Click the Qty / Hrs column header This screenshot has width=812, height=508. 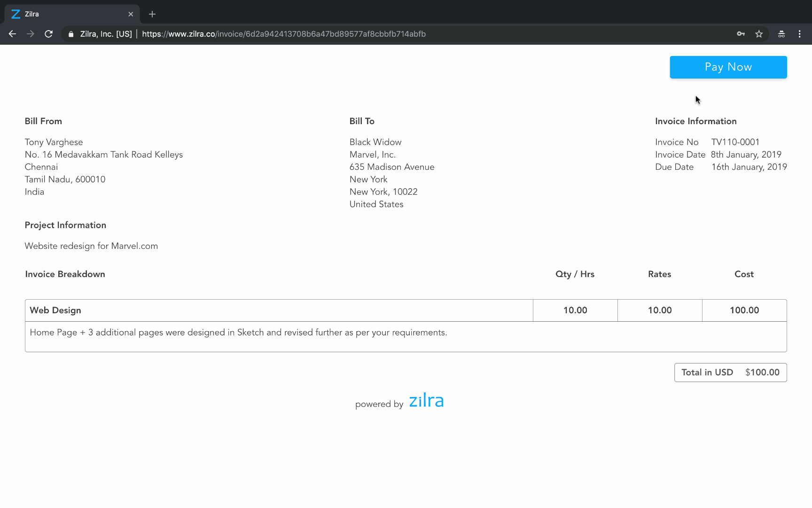coord(575,274)
